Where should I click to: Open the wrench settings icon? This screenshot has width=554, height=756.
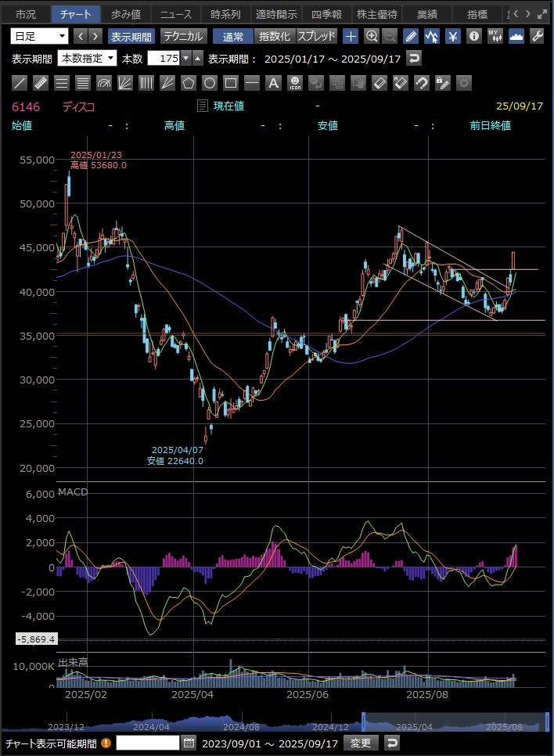(x=537, y=36)
